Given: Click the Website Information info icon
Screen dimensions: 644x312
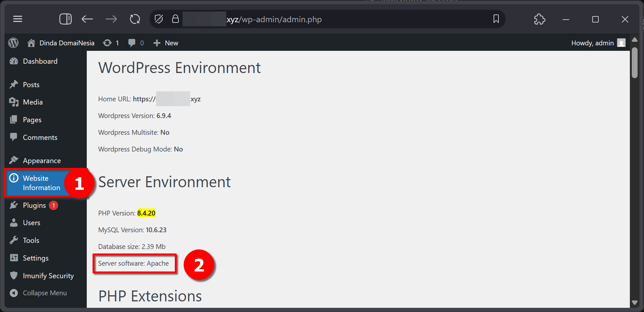Looking at the screenshot, I should point(14,178).
